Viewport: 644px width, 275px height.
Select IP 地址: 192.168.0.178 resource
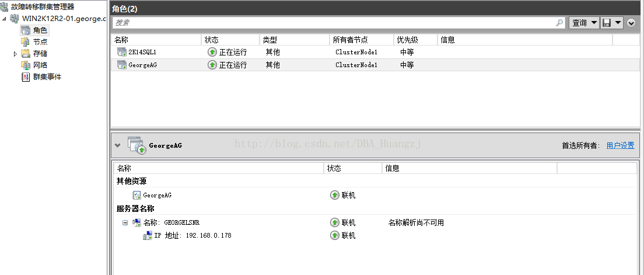click(x=192, y=235)
